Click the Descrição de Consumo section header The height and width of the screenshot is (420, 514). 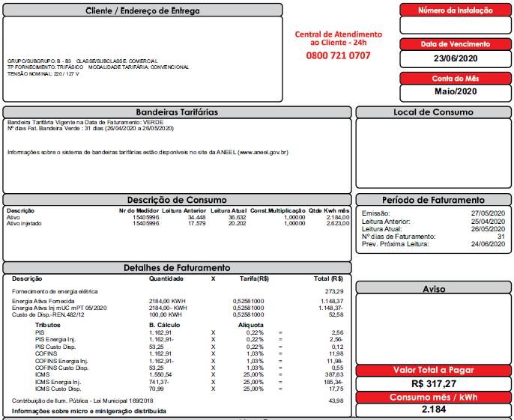[177, 200]
